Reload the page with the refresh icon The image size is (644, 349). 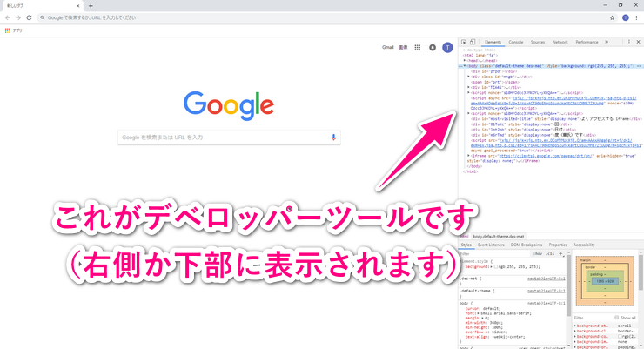pos(29,17)
